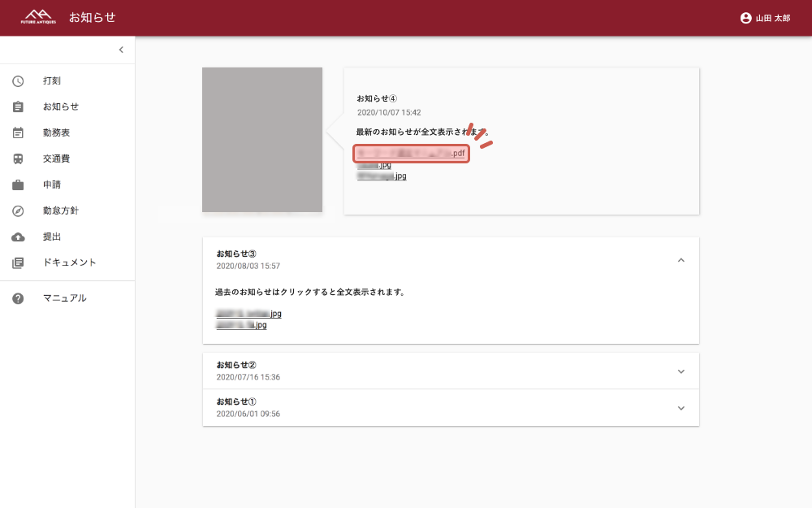Collapse the sidebar with the left chevron
Image resolution: width=812 pixels, height=508 pixels.
[121, 50]
